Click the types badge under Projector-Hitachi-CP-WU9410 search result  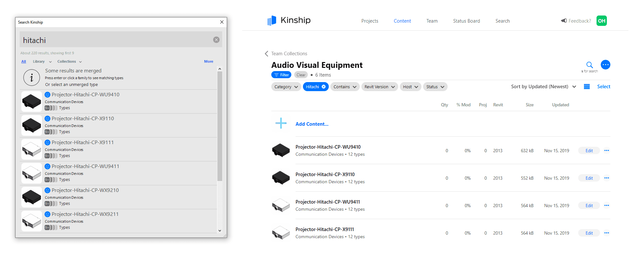pyautogui.click(x=51, y=108)
